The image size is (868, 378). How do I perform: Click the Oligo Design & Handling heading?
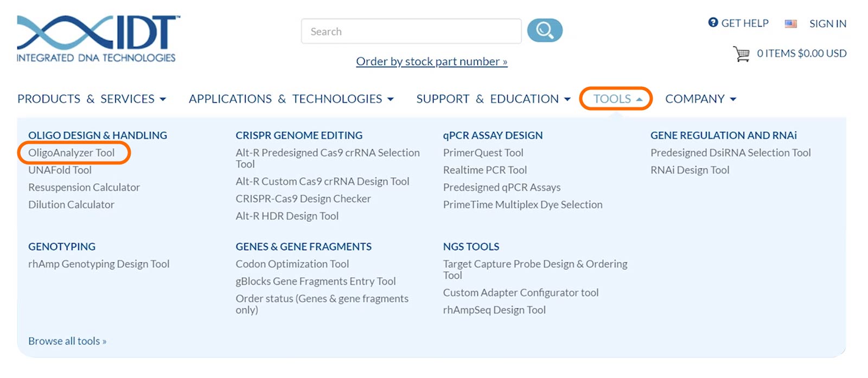click(x=98, y=135)
